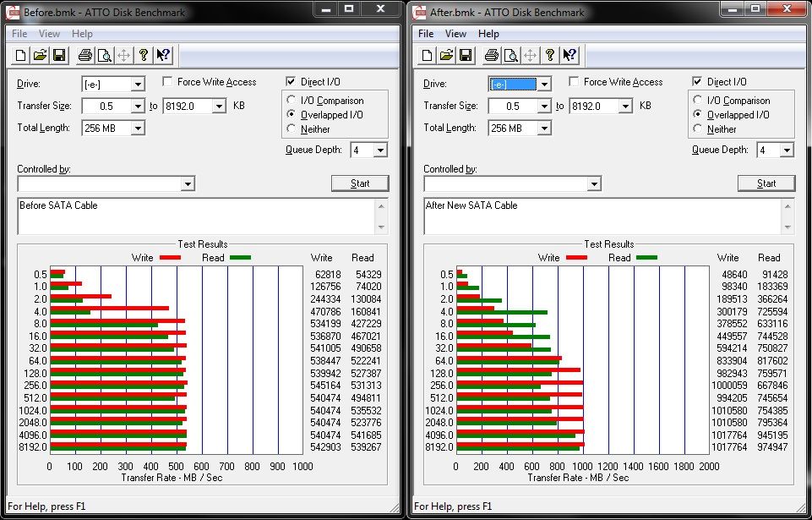Click the green Read legend swatch in After.bmk
The image size is (812, 520).
[x=646, y=258]
